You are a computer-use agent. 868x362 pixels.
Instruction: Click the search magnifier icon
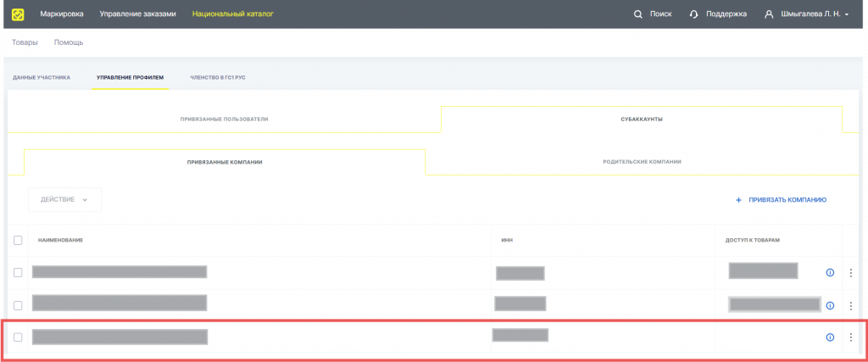point(637,14)
